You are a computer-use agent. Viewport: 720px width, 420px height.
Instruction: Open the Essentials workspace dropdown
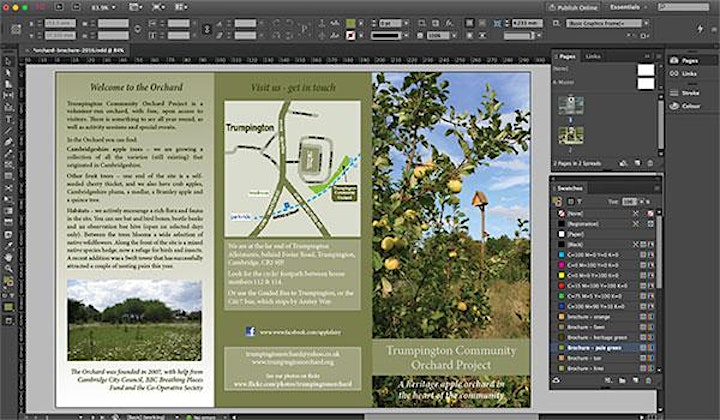627,7
